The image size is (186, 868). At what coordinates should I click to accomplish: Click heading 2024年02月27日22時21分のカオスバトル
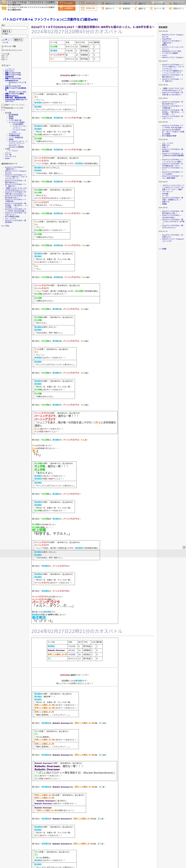coord(77,631)
